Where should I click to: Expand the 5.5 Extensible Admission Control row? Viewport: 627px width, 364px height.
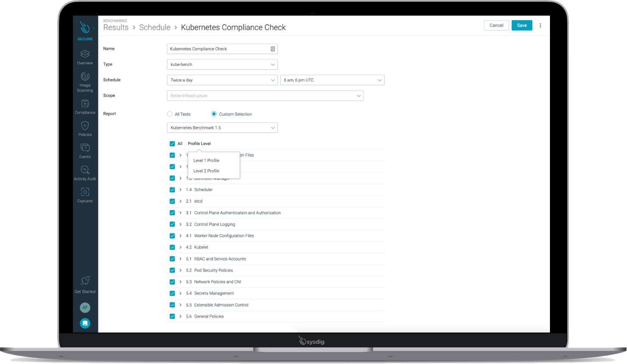coord(180,305)
